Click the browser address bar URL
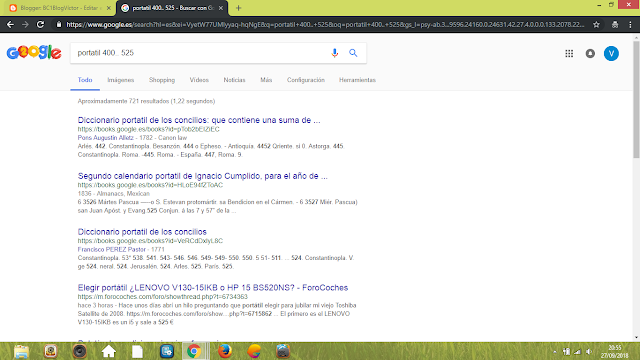Image resolution: width=640 pixels, height=360 pixels. click(x=324, y=24)
